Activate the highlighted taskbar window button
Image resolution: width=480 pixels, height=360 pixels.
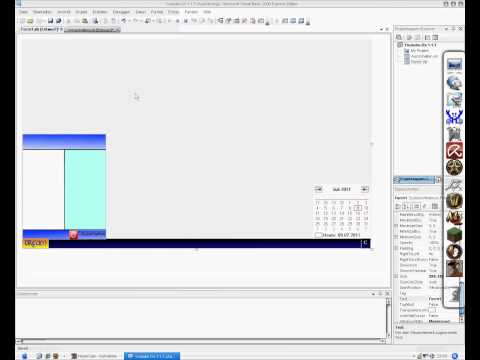(152, 356)
